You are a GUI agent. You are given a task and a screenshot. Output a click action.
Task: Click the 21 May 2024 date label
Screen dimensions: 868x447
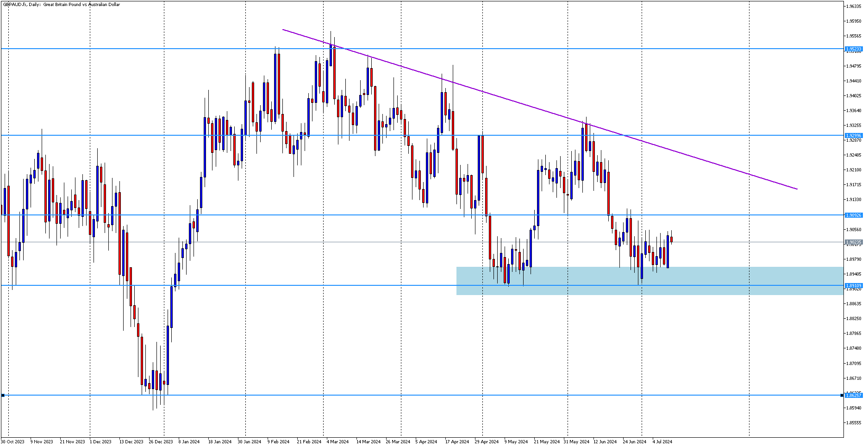(547, 442)
